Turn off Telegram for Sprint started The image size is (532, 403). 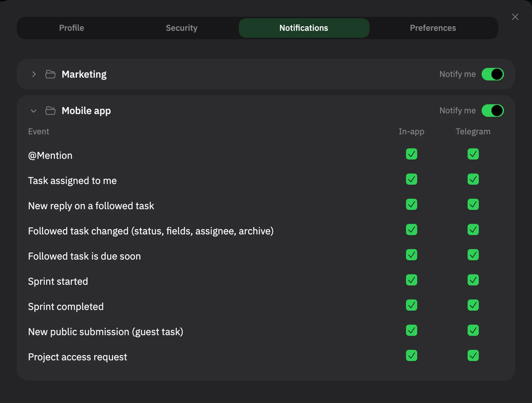[473, 280]
